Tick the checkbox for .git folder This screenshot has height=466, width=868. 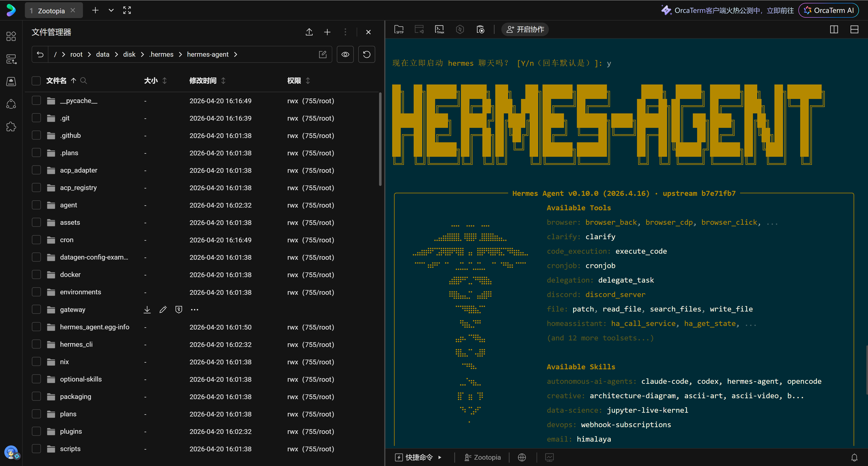[x=36, y=118]
